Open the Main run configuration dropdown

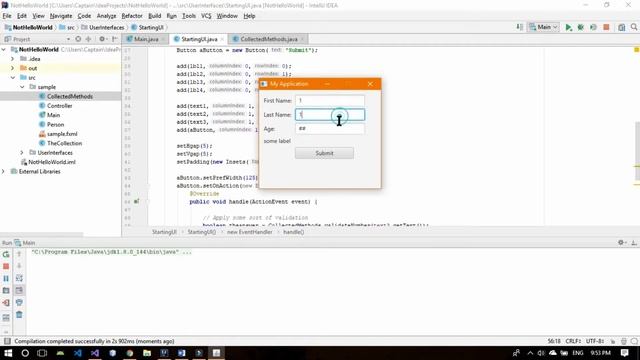point(543,27)
